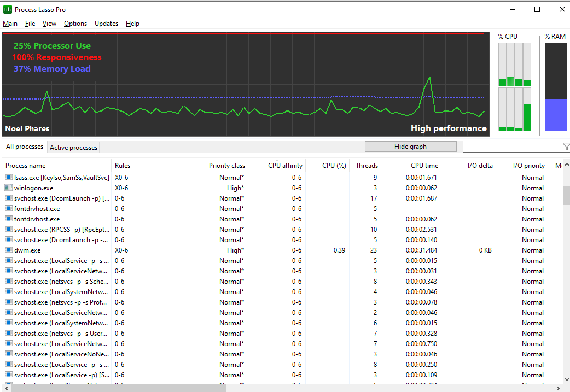Click icon of svchost.exe (netsvcs -p -s User... row
Screen dimensions: 570x392
[9, 333]
